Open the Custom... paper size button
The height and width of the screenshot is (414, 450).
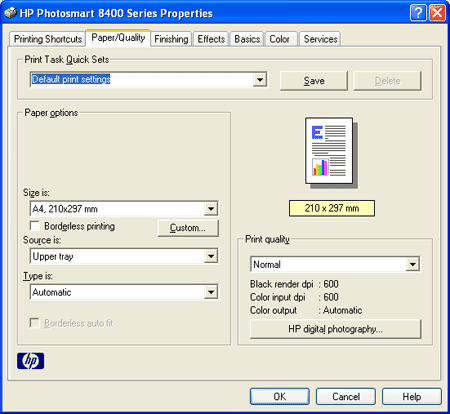(188, 228)
